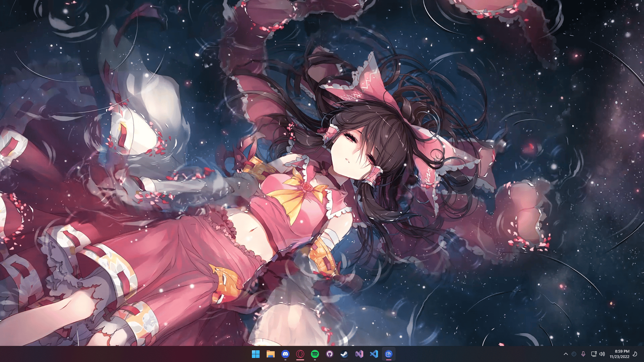Click the faded circular icon in the tray

point(574,354)
